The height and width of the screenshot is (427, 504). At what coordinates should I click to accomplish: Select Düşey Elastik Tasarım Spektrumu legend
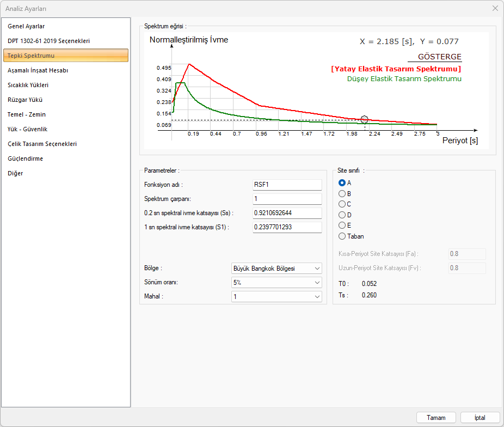pyautogui.click(x=404, y=79)
